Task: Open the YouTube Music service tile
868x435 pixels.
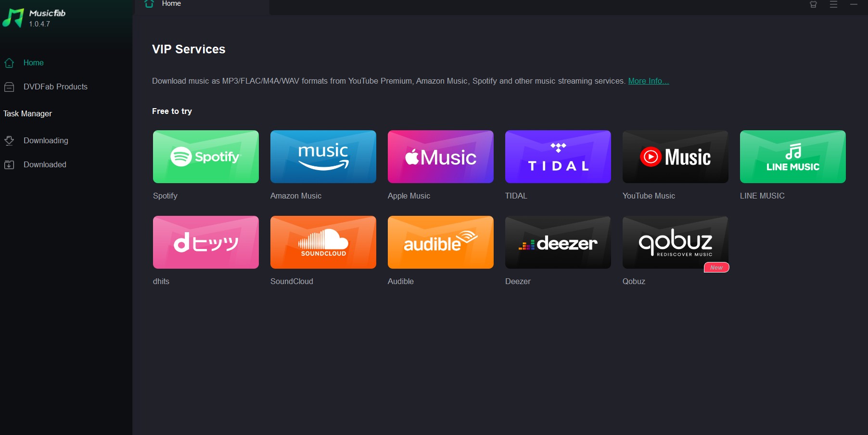Action: click(676, 157)
